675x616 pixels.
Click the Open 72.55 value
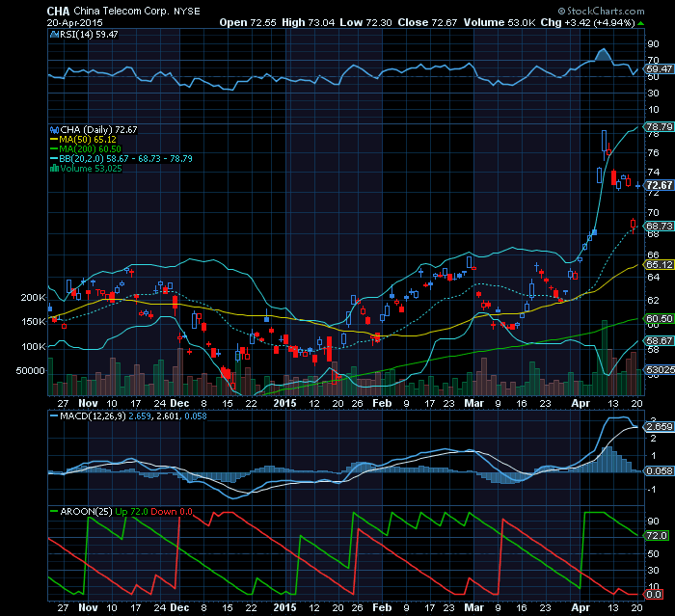point(248,23)
